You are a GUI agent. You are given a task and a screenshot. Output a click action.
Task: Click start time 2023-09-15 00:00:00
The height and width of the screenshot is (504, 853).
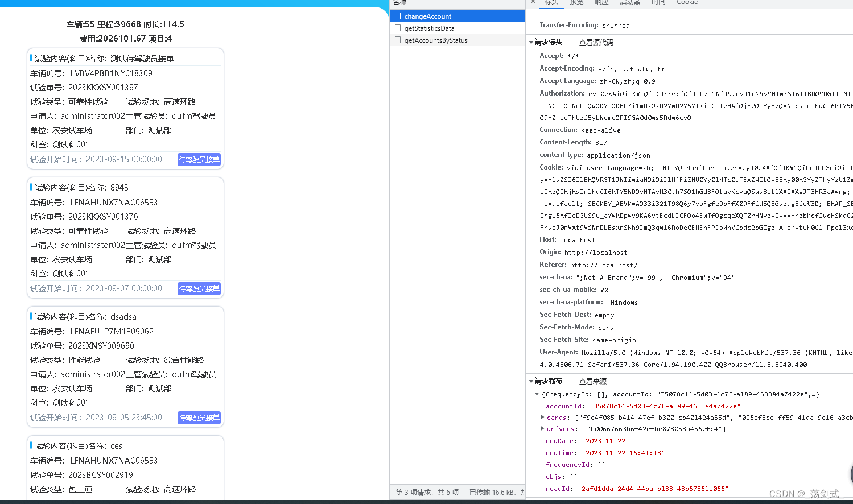pos(124,159)
